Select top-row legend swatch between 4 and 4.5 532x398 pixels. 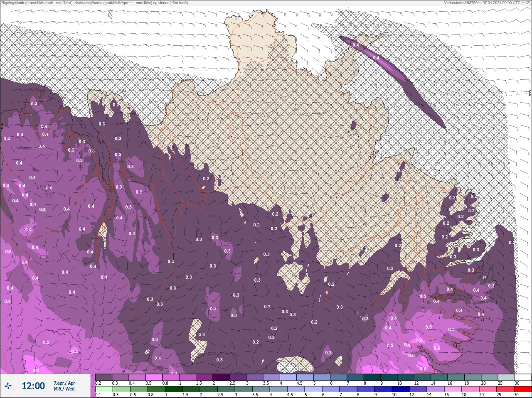point(288,377)
